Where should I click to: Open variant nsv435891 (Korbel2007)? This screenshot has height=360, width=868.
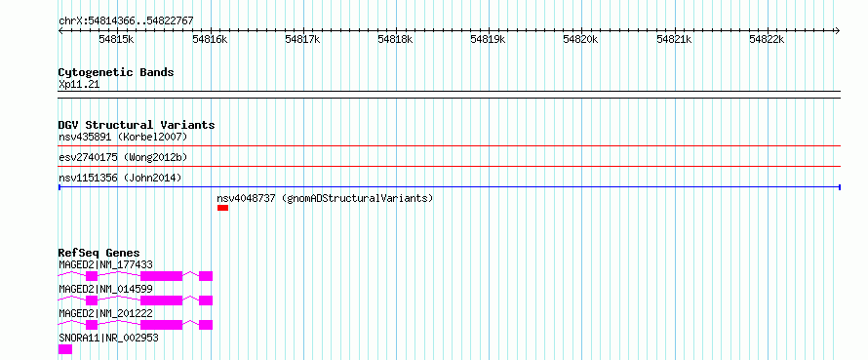tap(124, 137)
